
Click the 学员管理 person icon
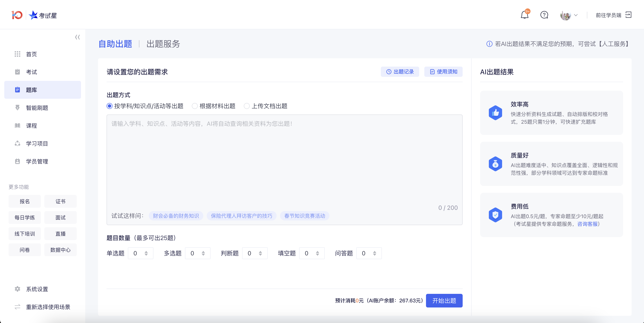[17, 161]
